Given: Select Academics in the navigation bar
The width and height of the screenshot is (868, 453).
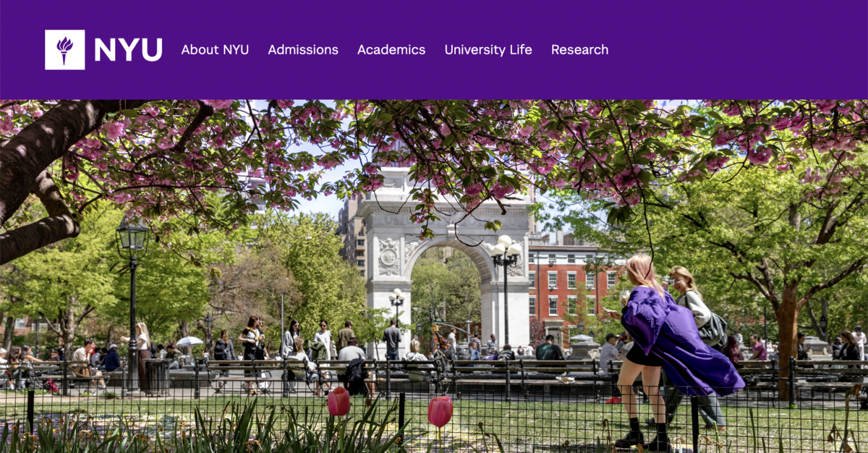Looking at the screenshot, I should click(x=391, y=50).
